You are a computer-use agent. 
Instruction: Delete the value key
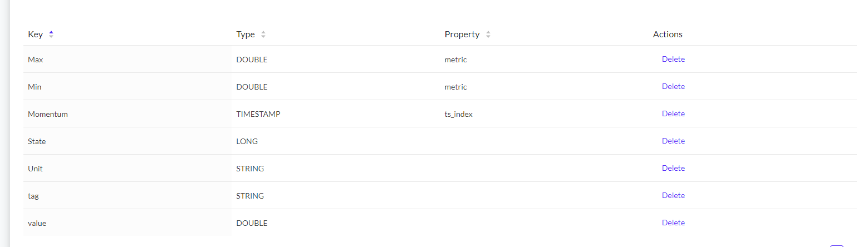673,223
